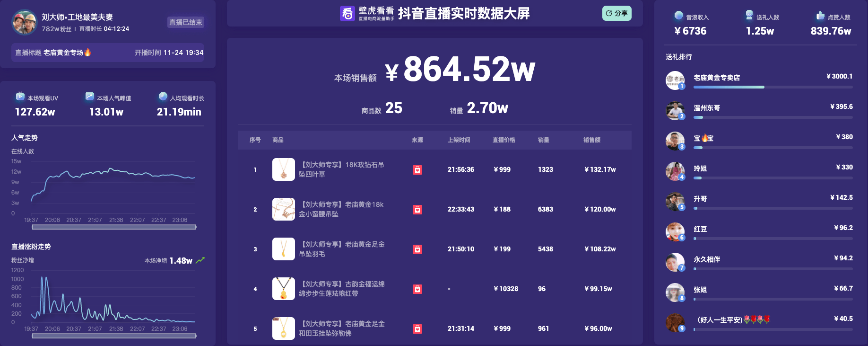868x346 pixels.
Task: Open product link 【刘大师专享】18K玫钻石吊坠四叶草
Action: 341,169
